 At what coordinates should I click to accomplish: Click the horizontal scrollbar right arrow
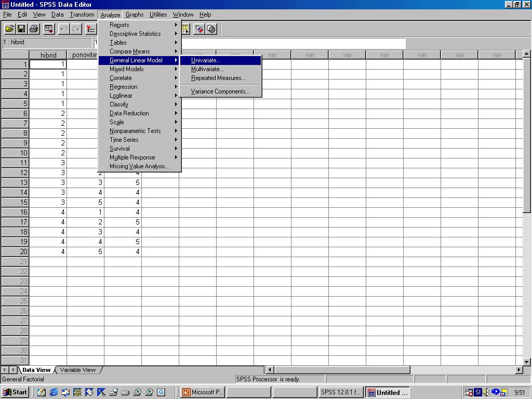tap(519, 369)
